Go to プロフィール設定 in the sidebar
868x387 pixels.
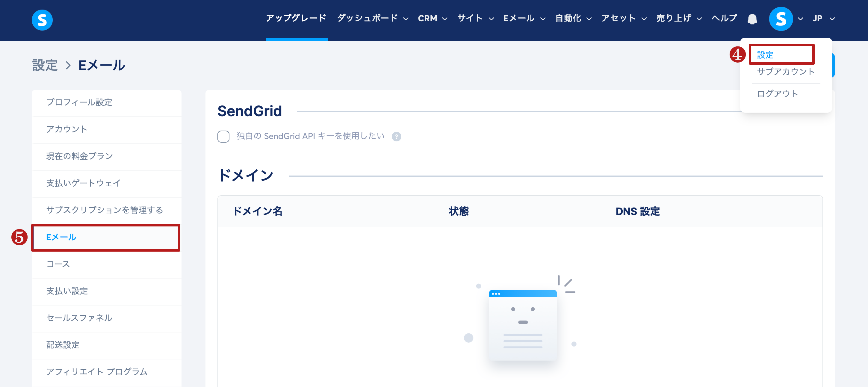tap(79, 102)
